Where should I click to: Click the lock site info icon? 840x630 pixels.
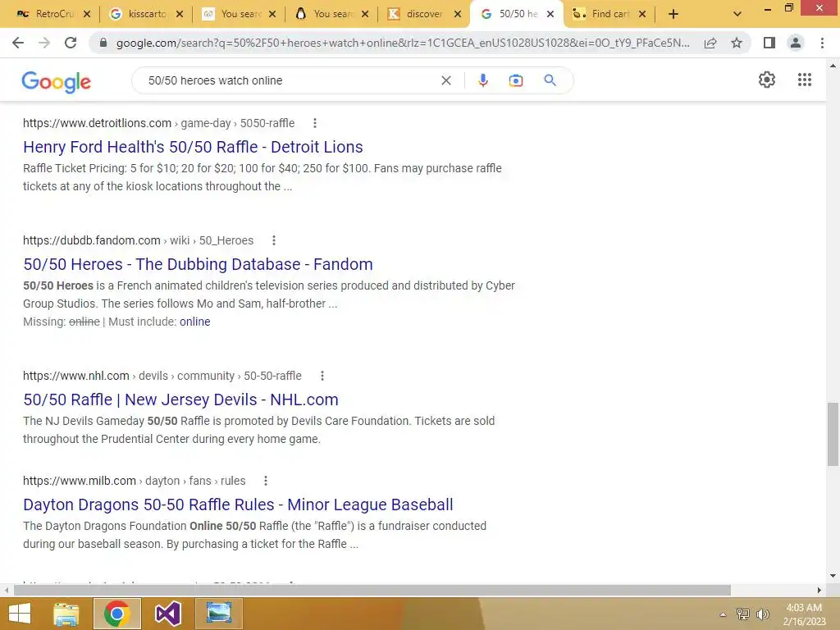click(103, 43)
